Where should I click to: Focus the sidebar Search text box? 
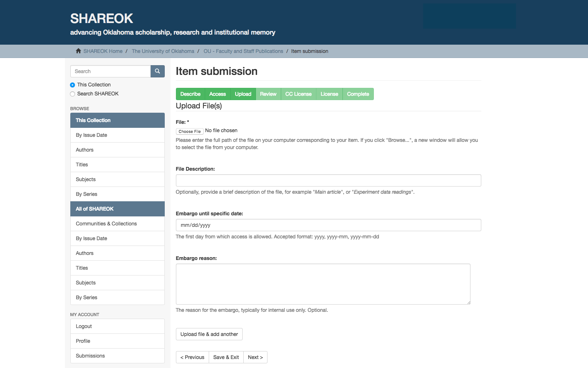point(110,71)
